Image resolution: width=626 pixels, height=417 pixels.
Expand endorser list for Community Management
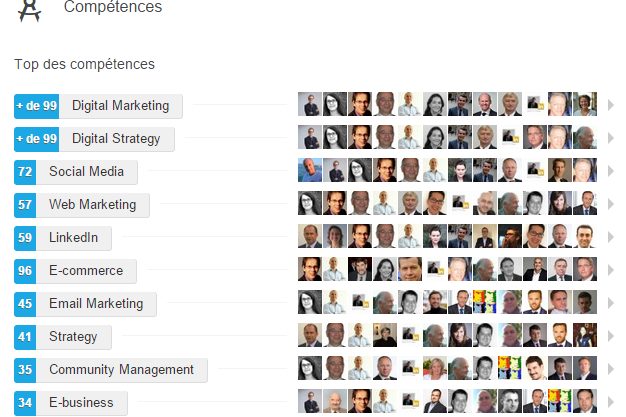point(610,369)
